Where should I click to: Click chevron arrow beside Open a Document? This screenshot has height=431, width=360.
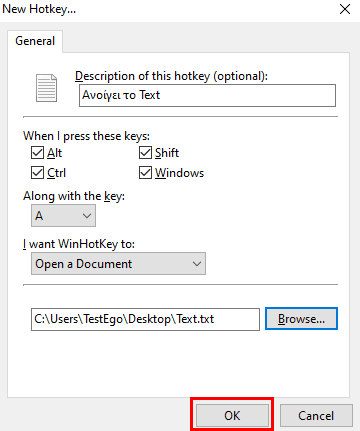tap(197, 264)
